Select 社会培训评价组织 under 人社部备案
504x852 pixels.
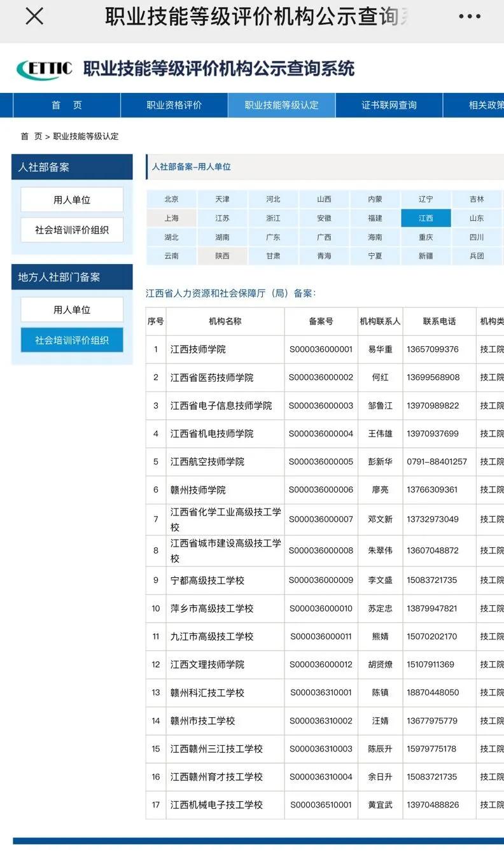(72, 230)
